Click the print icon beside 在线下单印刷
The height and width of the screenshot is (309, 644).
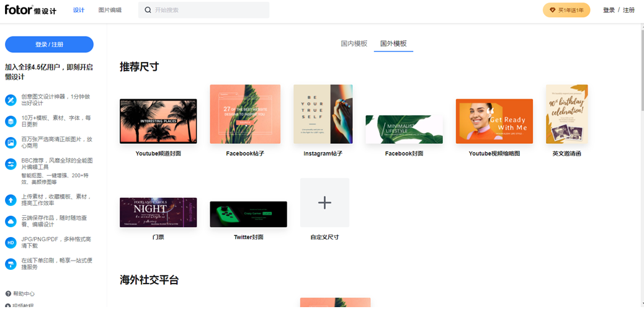(11, 264)
